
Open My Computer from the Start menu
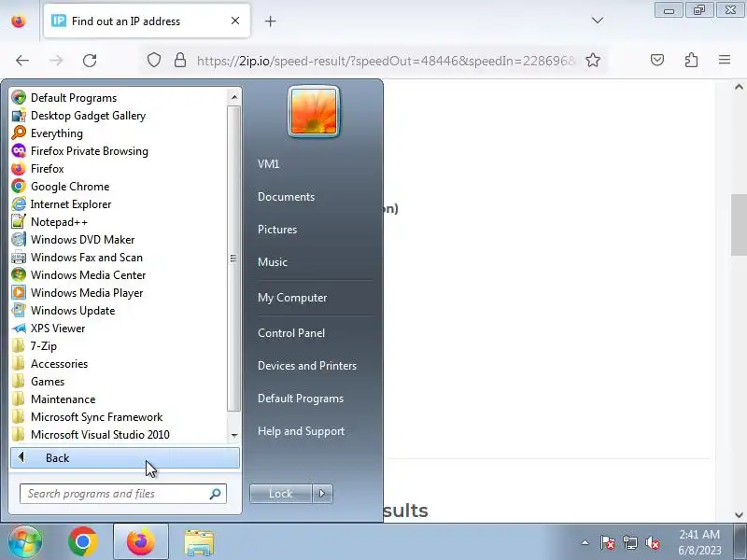pyautogui.click(x=292, y=298)
